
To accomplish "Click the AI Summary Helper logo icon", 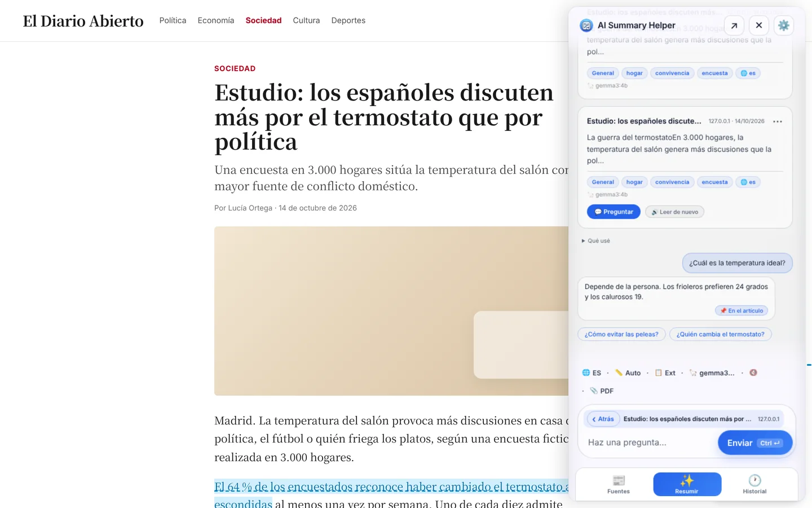I will point(586,25).
